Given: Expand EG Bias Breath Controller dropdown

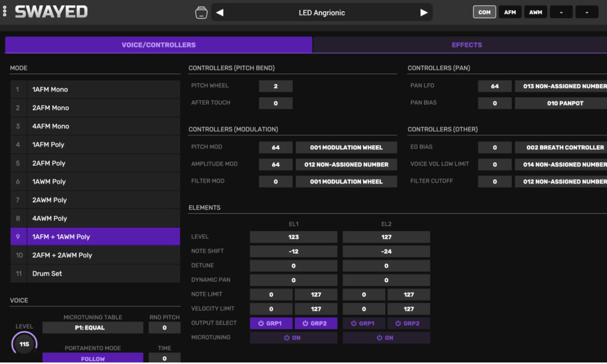Looking at the screenshot, I should pos(560,148).
